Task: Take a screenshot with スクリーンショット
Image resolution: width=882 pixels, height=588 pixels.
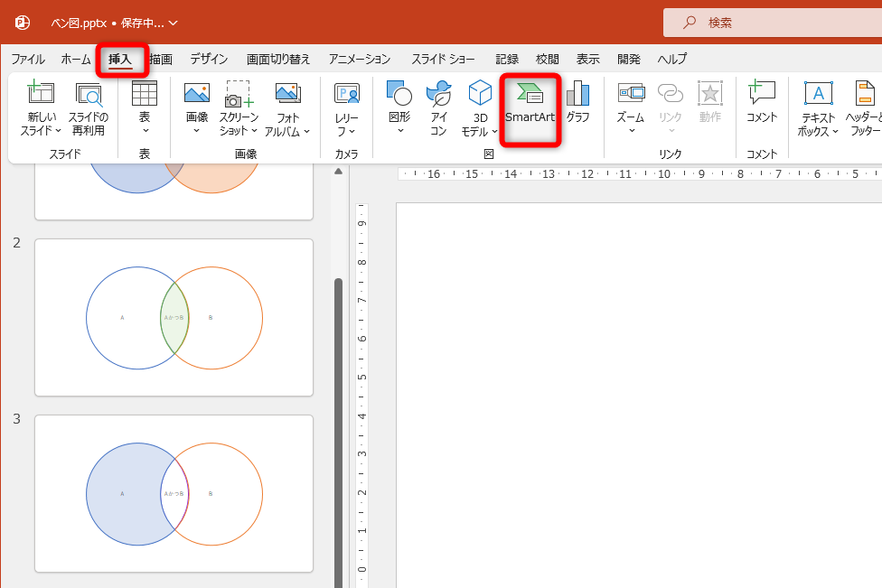Action: 237,107
